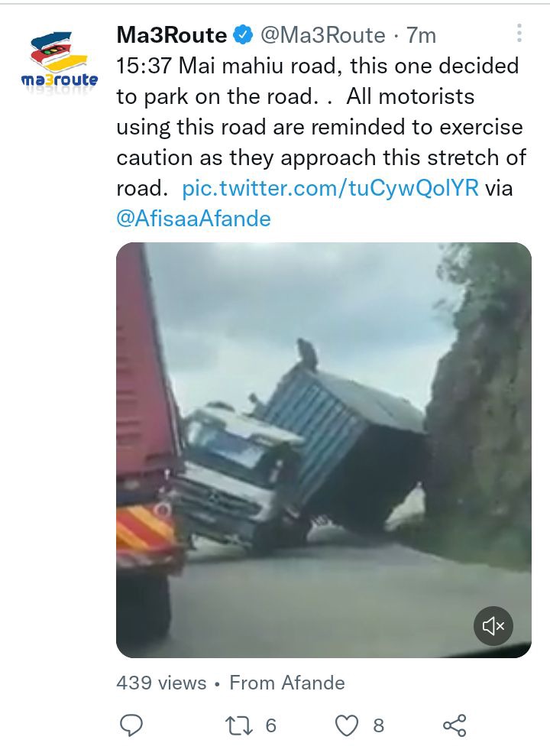Retweet using the retweet arrows icon
The image size is (550, 756).
(x=238, y=725)
